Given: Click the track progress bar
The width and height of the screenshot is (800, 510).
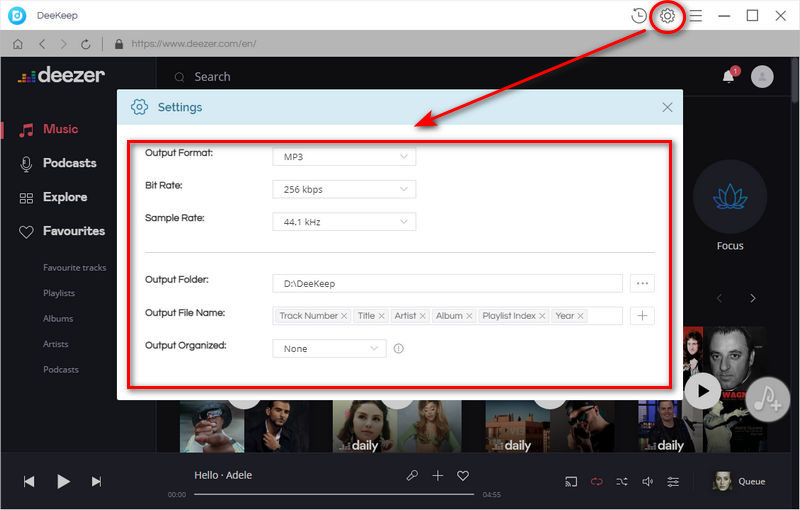Looking at the screenshot, I should coord(334,494).
